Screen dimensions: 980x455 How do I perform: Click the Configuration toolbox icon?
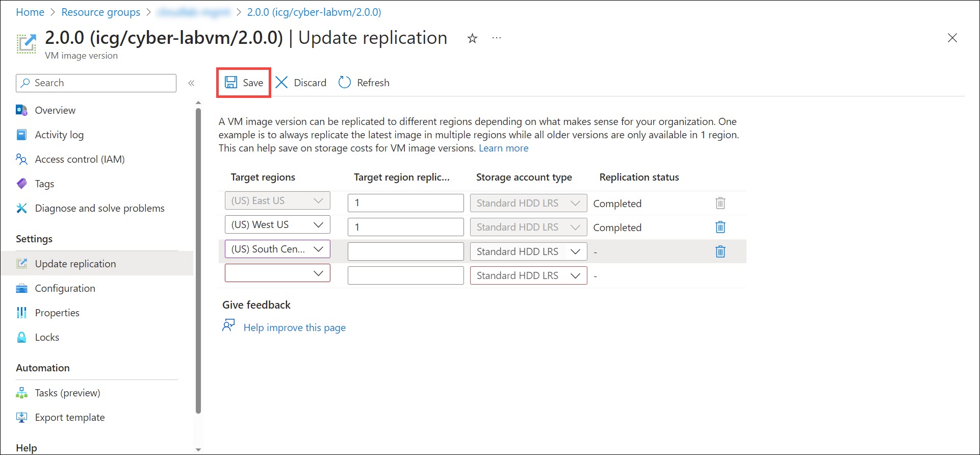point(21,288)
